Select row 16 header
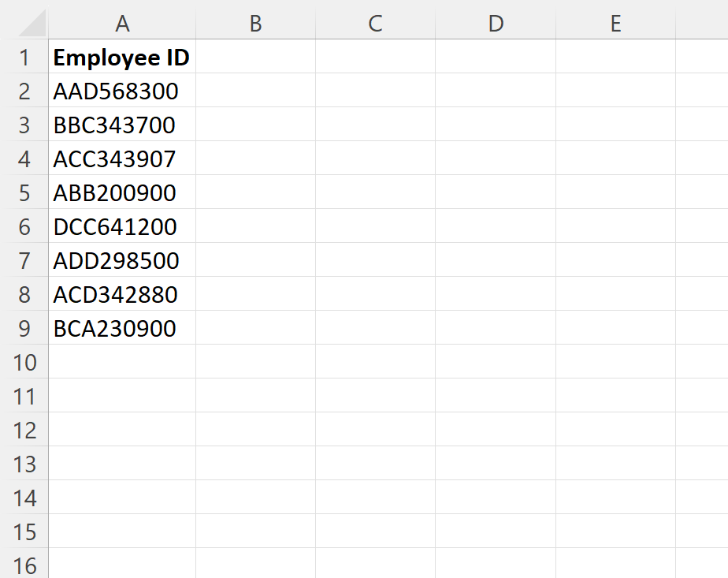Viewport: 728px width, 578px height. coord(25,566)
